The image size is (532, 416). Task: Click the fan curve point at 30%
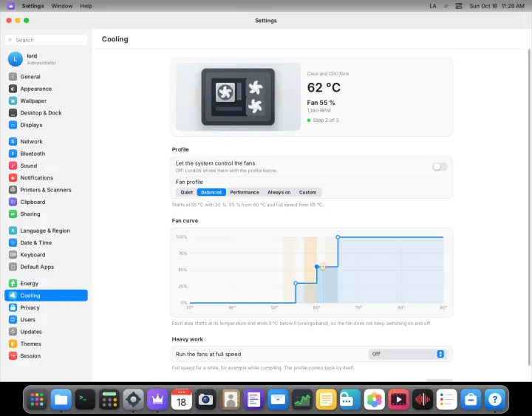296,283
